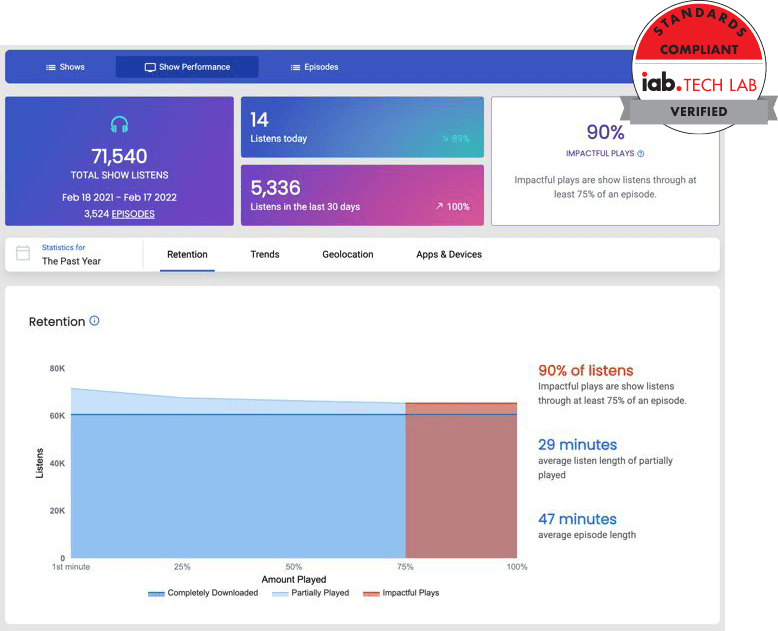Click the upward trend arrow next to 100%
This screenshot has height=631, width=778.
click(x=439, y=206)
